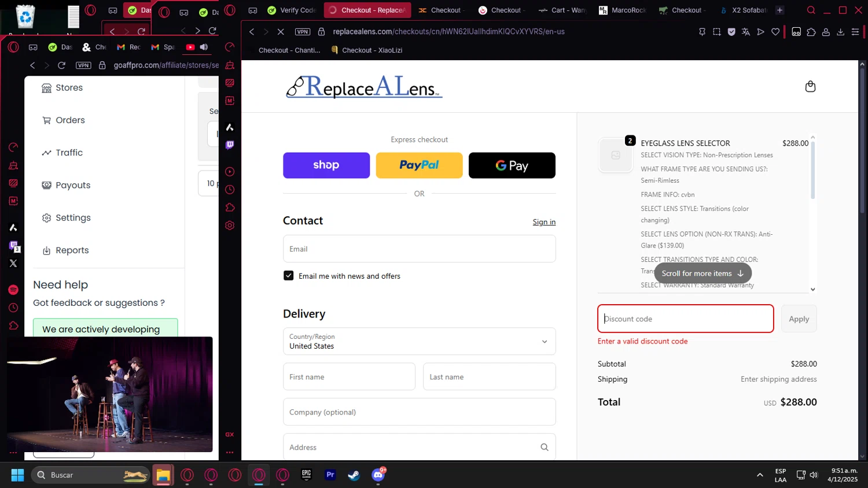Open the easy setup sliders icon
This screenshot has height=488, width=868.
(x=855, y=32)
